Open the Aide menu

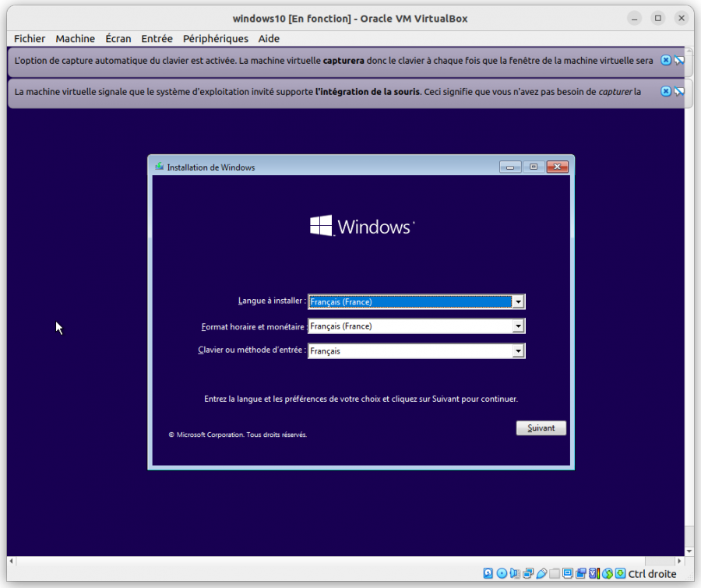(269, 38)
